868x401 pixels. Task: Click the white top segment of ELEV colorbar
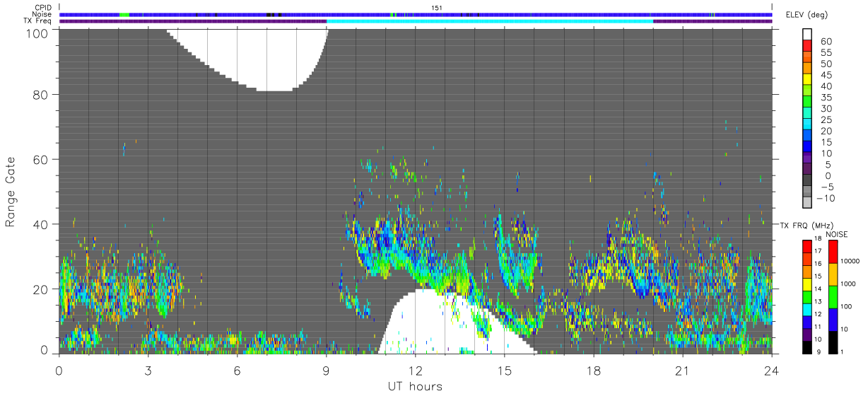click(x=807, y=34)
